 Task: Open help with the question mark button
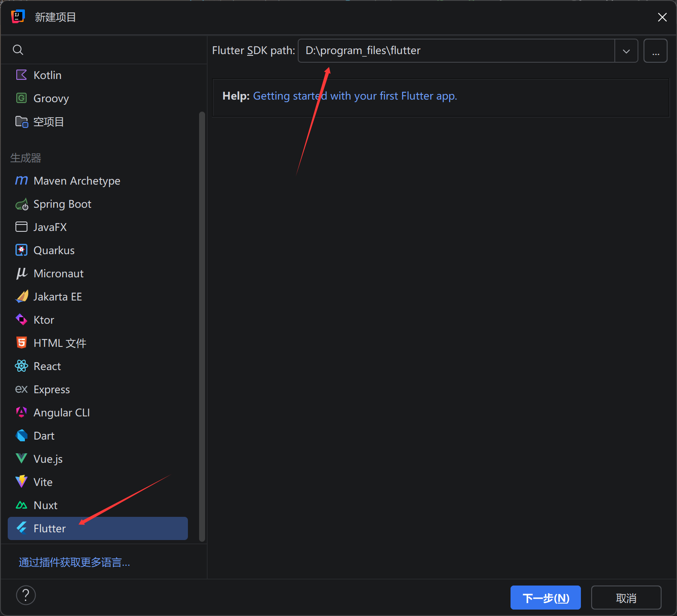tap(26, 595)
